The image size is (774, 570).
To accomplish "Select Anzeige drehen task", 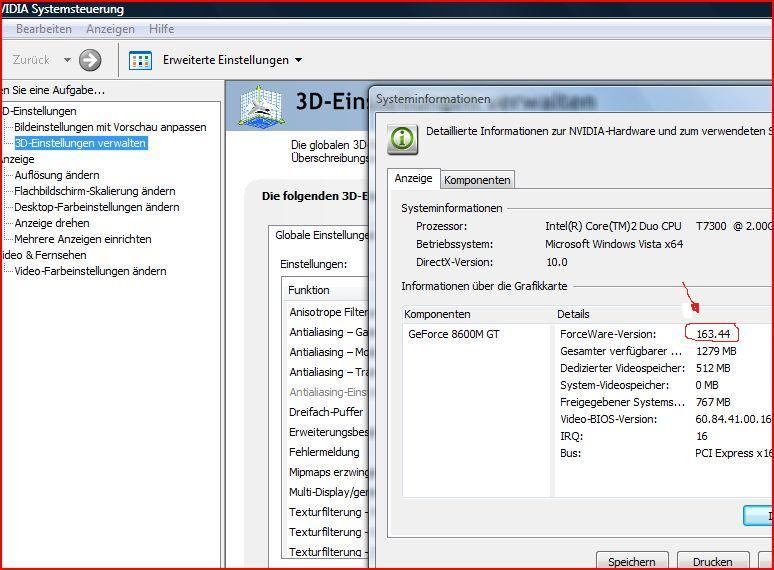I will click(52, 223).
